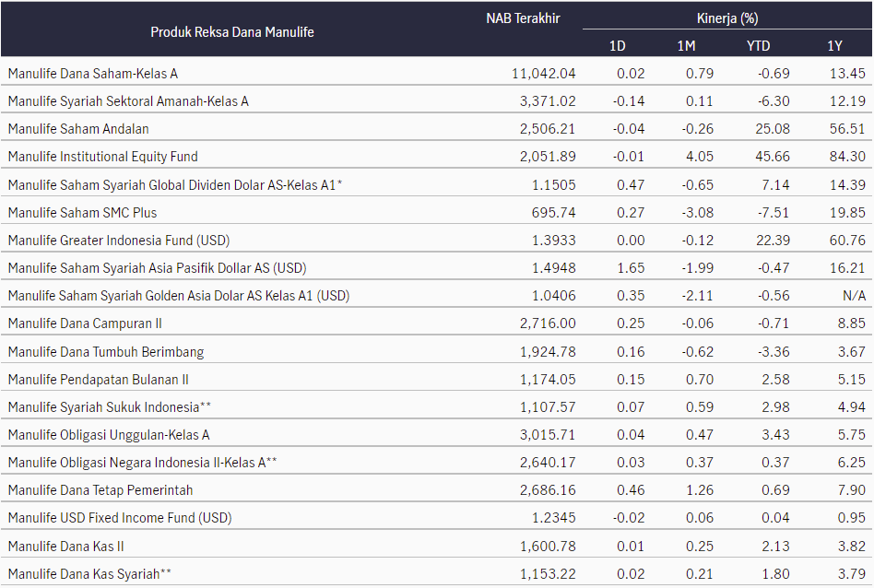Click NAB value 2,686.16

(x=548, y=490)
